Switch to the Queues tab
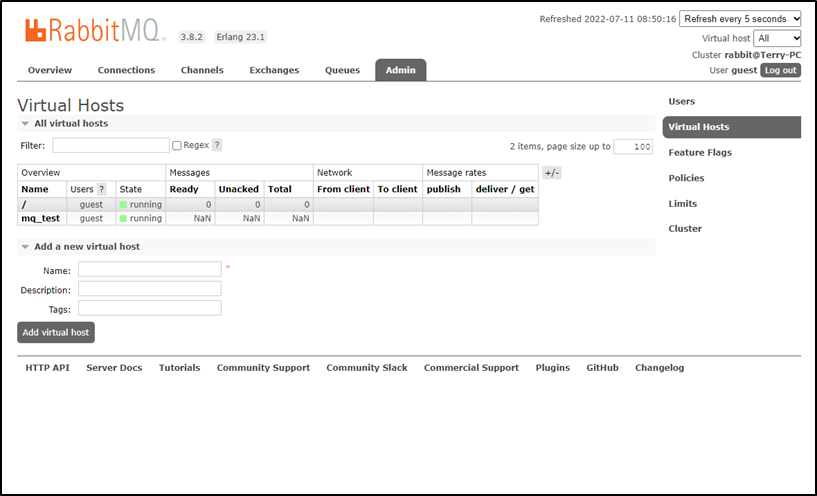 pyautogui.click(x=342, y=70)
